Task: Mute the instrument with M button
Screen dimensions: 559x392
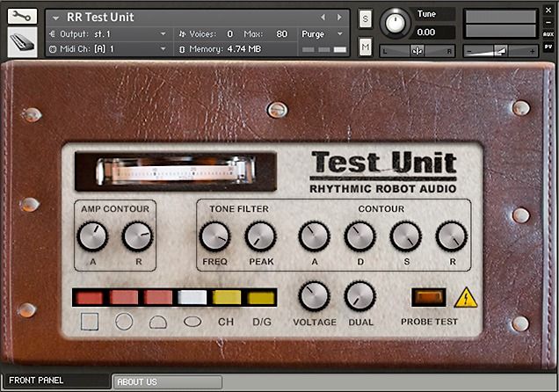Action: click(x=365, y=47)
